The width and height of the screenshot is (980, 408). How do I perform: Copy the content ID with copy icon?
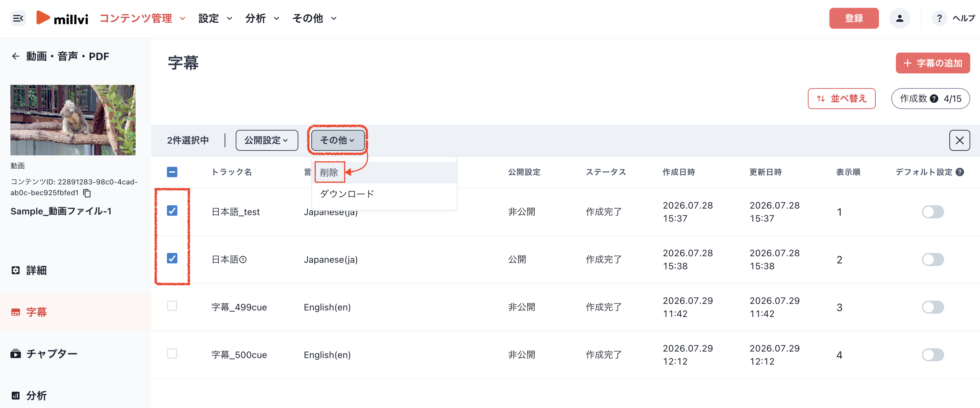coord(87,193)
